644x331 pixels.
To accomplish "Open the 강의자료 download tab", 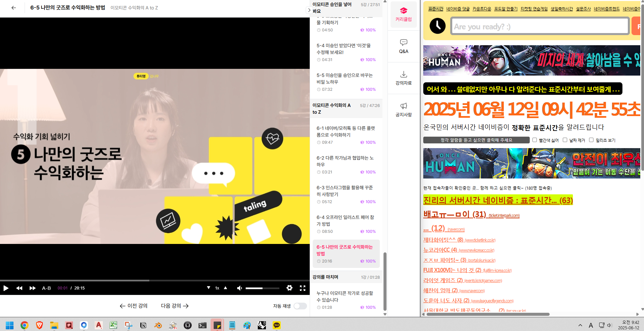I will point(404,78).
